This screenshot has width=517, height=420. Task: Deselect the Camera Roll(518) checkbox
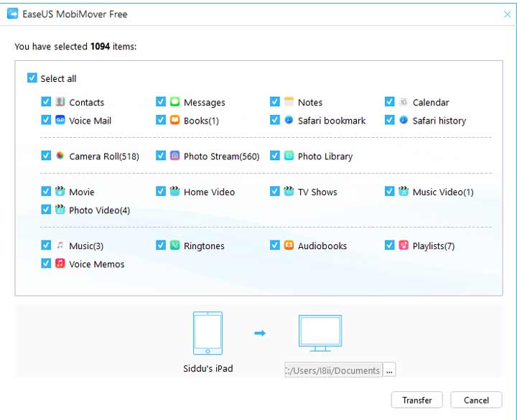coord(46,155)
